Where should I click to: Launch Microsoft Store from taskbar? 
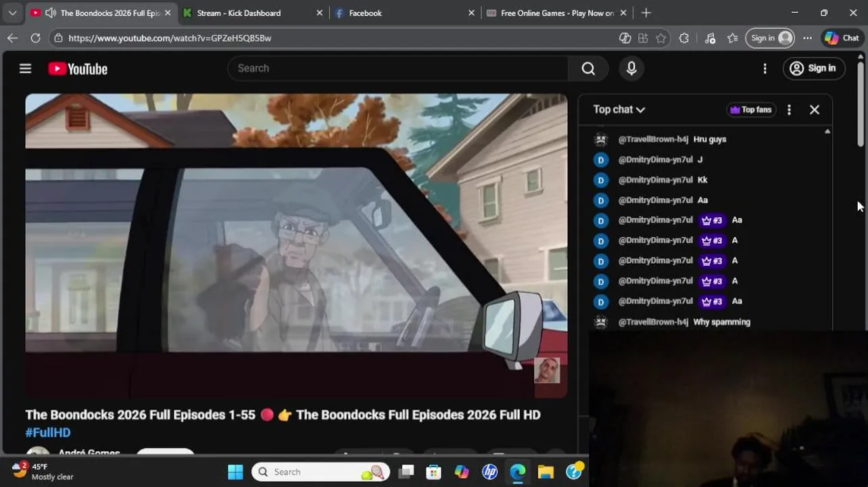(433, 472)
